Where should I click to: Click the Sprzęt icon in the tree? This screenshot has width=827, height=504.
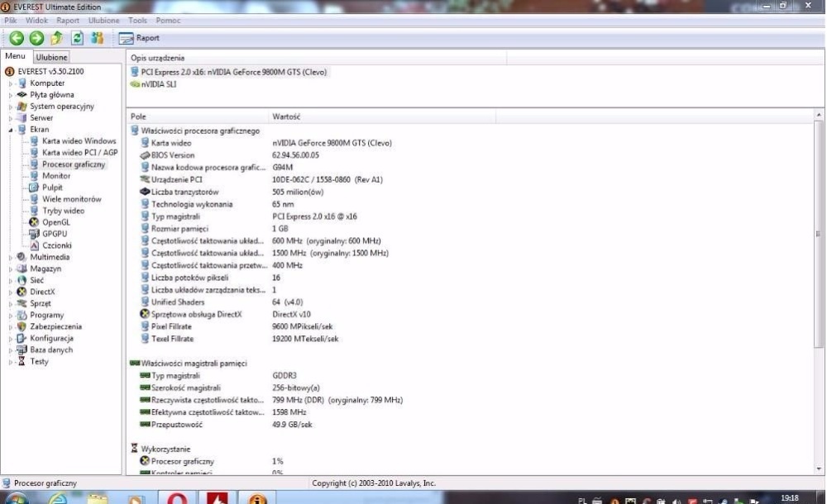coord(22,303)
